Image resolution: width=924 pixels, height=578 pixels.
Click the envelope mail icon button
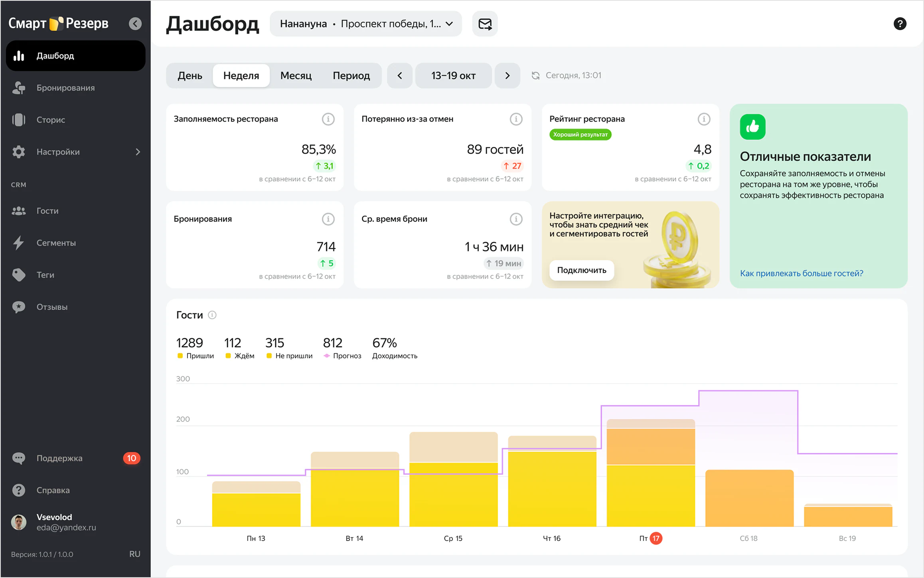tap(485, 24)
